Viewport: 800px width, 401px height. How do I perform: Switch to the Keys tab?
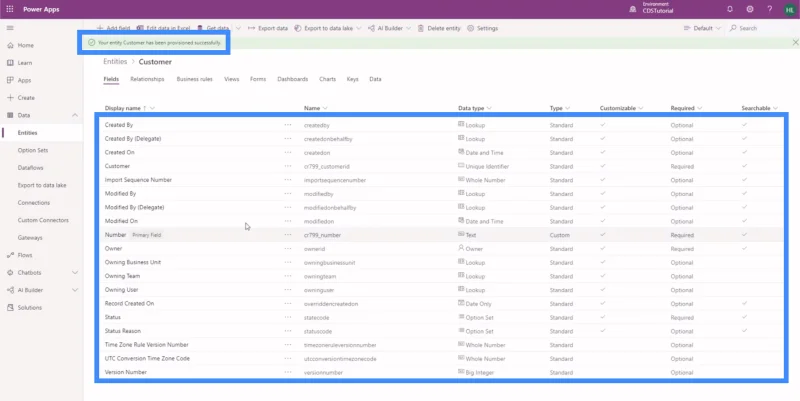click(x=352, y=79)
